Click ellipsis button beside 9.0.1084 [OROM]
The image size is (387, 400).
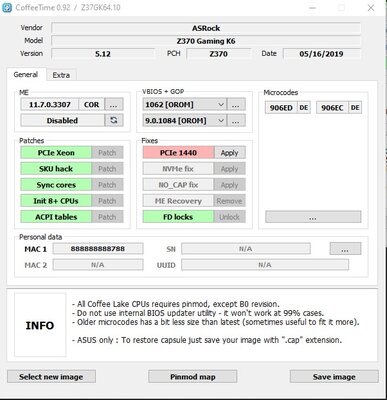[236, 121]
